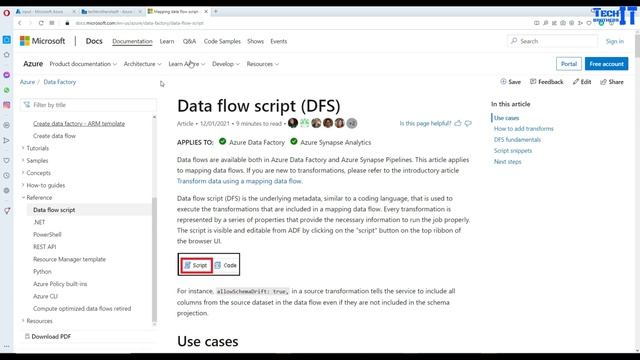Click the table of contents scrollbar
The image size is (640, 360).
click(x=154, y=259)
